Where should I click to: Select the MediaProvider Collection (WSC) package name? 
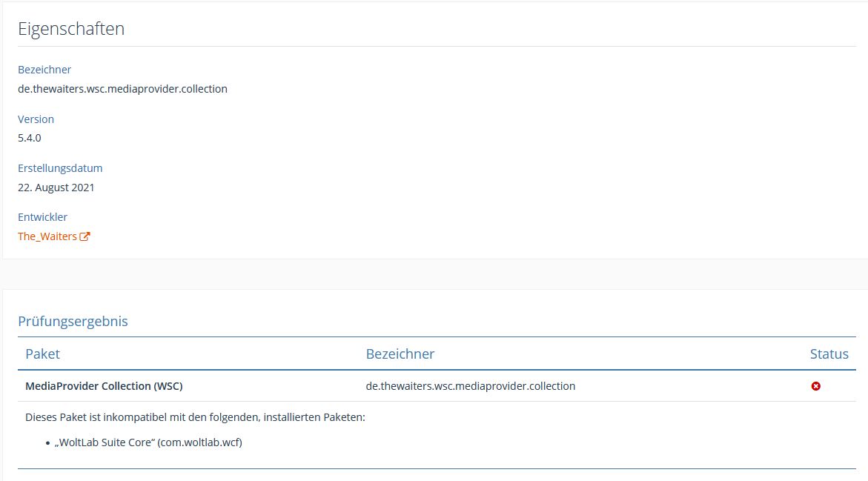pyautogui.click(x=104, y=386)
